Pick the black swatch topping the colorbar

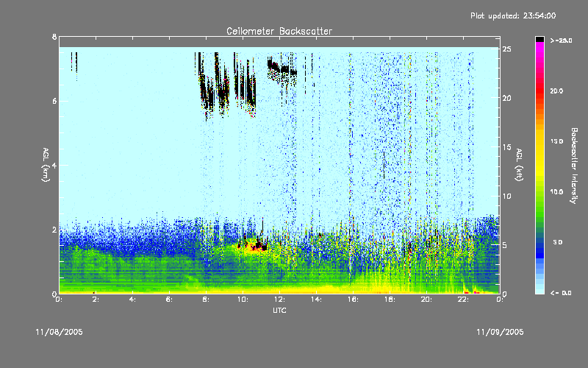pos(539,39)
